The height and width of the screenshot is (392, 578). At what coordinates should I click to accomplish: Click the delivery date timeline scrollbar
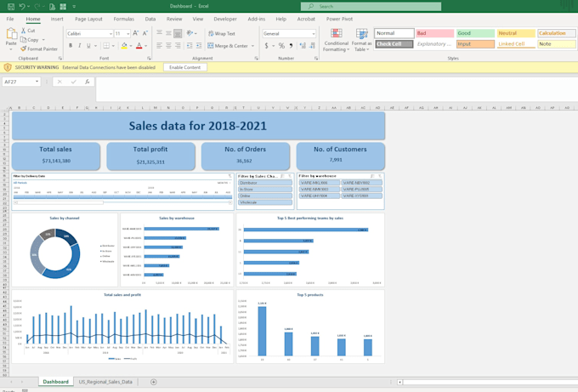122,202
